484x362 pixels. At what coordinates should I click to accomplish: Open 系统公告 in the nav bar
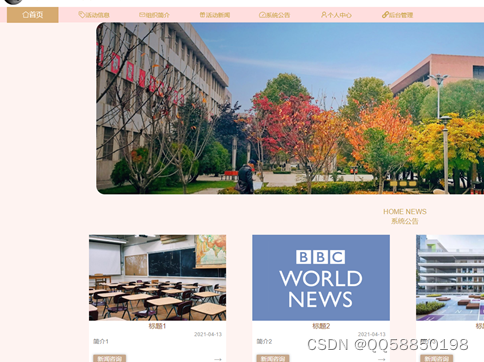[x=275, y=15]
